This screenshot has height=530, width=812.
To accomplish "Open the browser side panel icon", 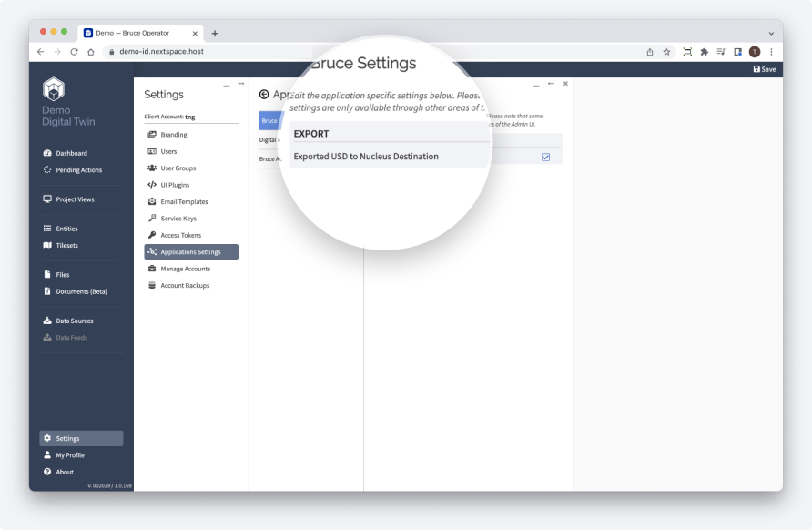I will pyautogui.click(x=738, y=52).
